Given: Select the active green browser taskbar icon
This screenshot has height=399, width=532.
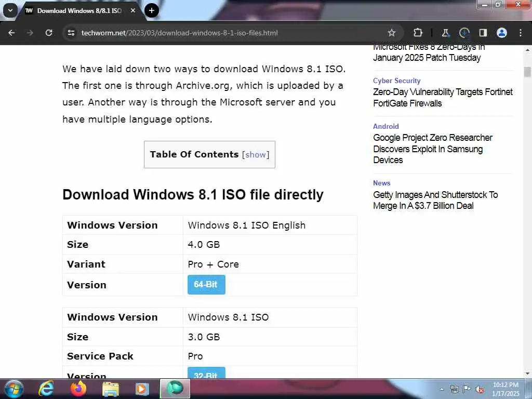Looking at the screenshot, I should click(175, 389).
